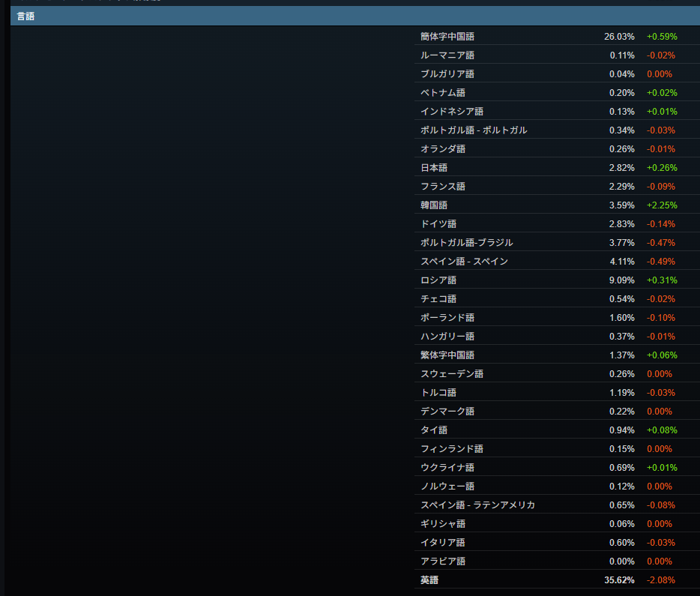
Task: Select the ポルトガル語-ブラジル row label
Action: point(467,242)
